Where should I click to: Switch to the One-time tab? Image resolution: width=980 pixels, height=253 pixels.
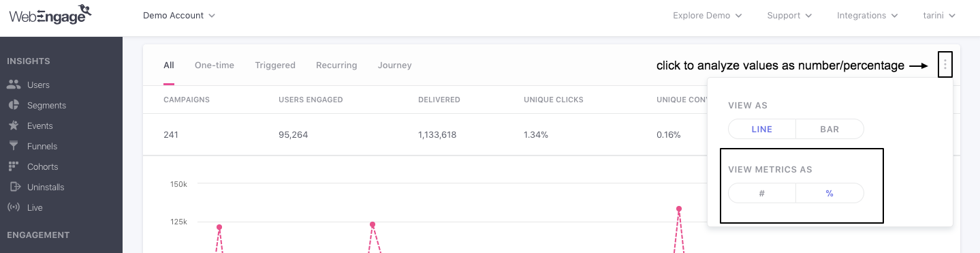pyautogui.click(x=215, y=65)
